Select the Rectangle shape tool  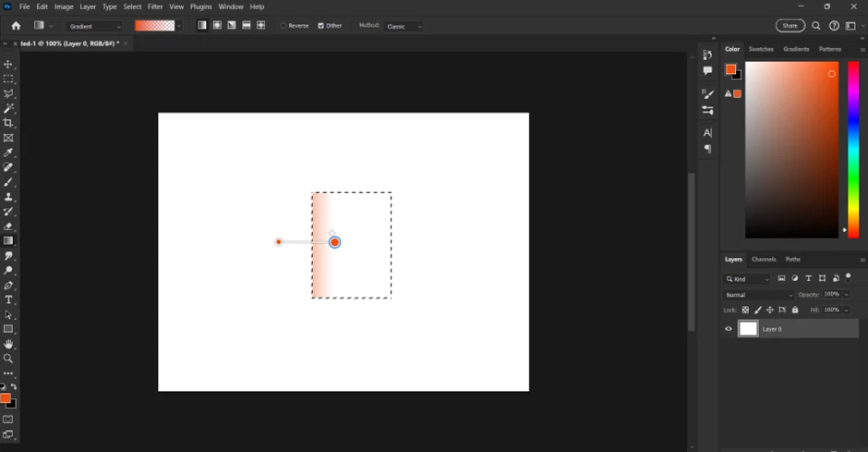coord(8,329)
